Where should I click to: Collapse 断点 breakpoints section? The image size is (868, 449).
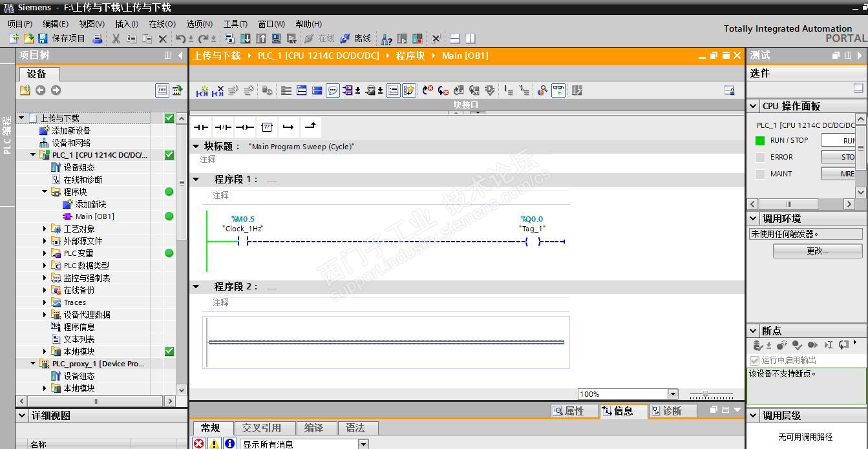click(754, 331)
